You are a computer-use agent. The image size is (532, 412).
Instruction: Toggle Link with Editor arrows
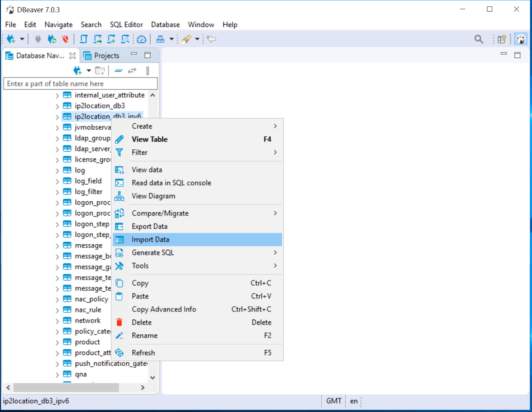point(132,71)
